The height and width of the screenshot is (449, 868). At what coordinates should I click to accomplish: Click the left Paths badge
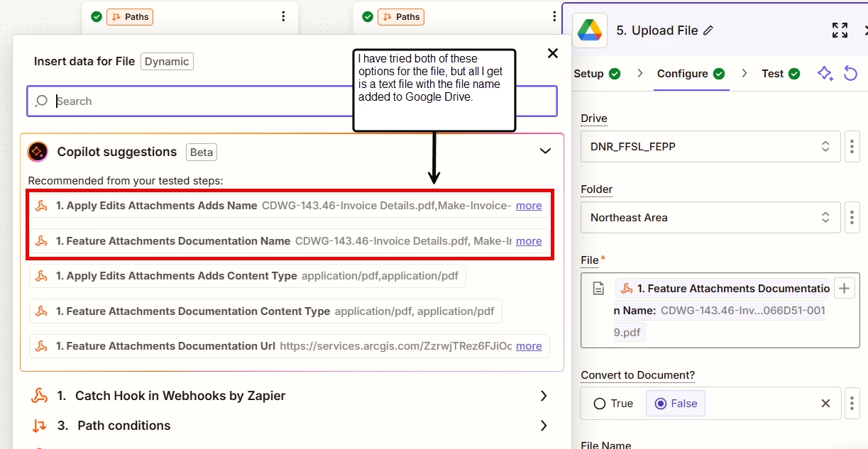tap(130, 16)
